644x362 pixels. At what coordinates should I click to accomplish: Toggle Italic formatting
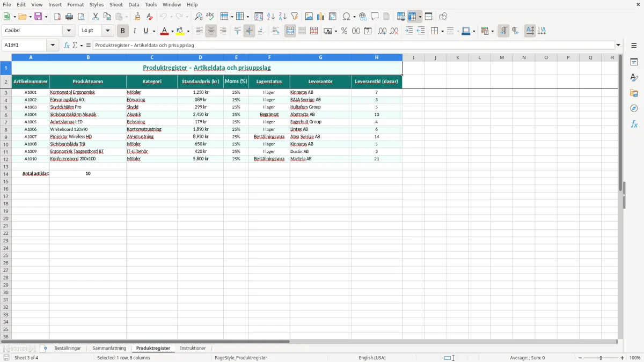tap(134, 31)
